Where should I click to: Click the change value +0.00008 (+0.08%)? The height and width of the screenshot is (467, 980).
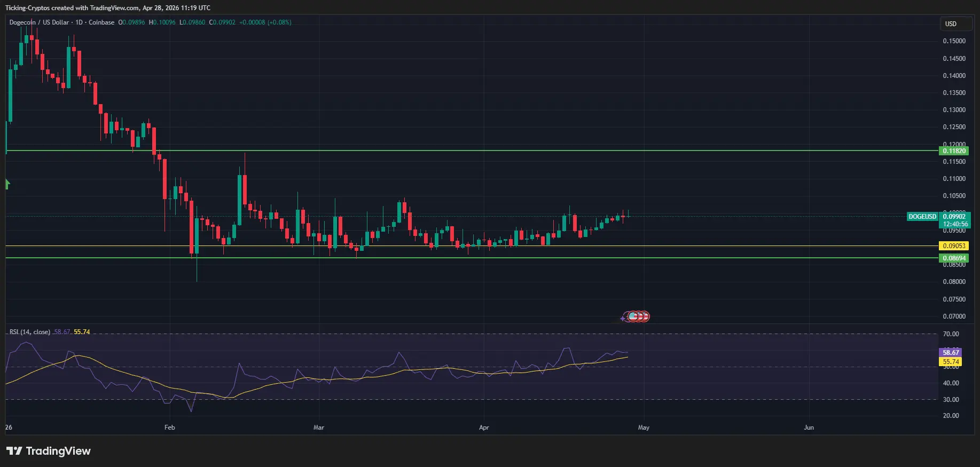tap(265, 22)
